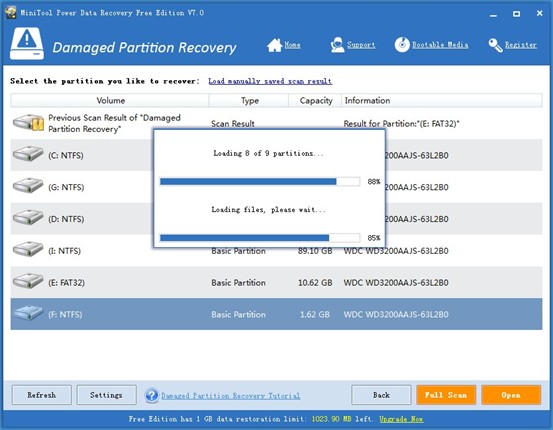
Task: Click Load manually saved scan result link
Action: coord(270,81)
